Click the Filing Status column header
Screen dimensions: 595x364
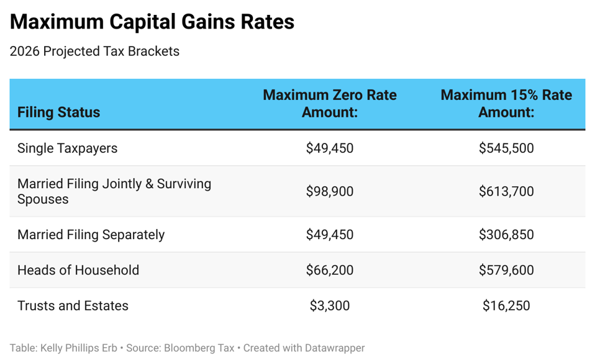click(58, 112)
